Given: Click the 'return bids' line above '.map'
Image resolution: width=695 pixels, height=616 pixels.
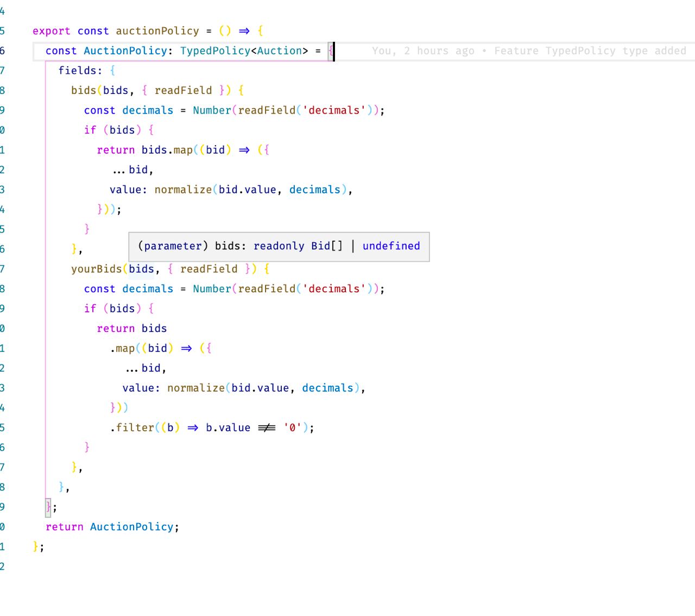Looking at the screenshot, I should click(132, 329).
